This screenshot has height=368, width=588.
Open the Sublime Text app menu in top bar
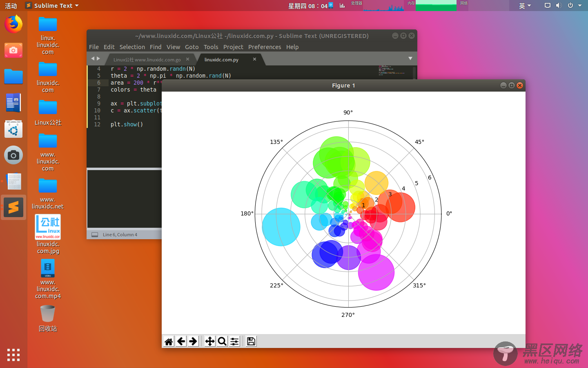coord(52,5)
